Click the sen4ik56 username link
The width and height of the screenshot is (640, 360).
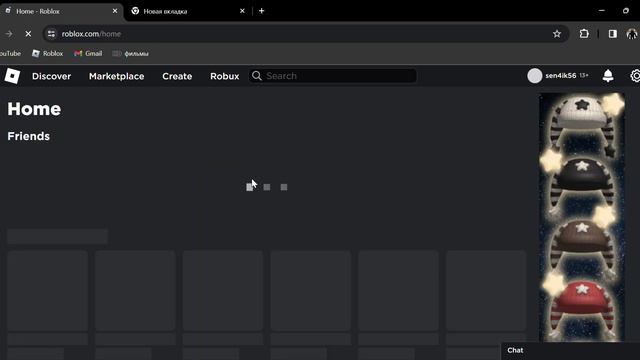coord(561,76)
